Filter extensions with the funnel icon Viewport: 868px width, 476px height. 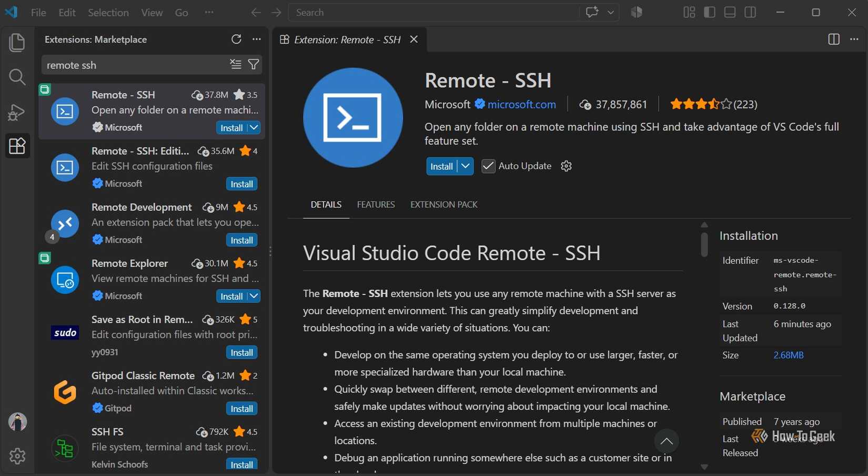254,64
